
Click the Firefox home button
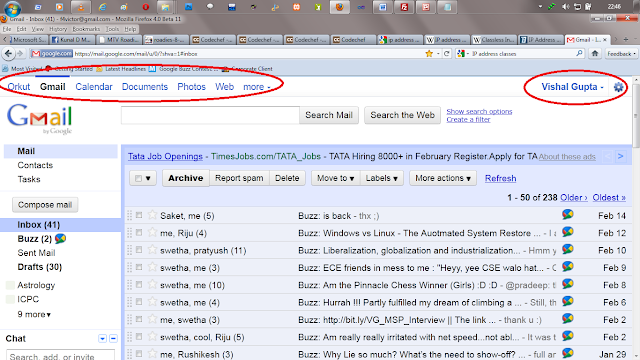[x=595, y=53]
